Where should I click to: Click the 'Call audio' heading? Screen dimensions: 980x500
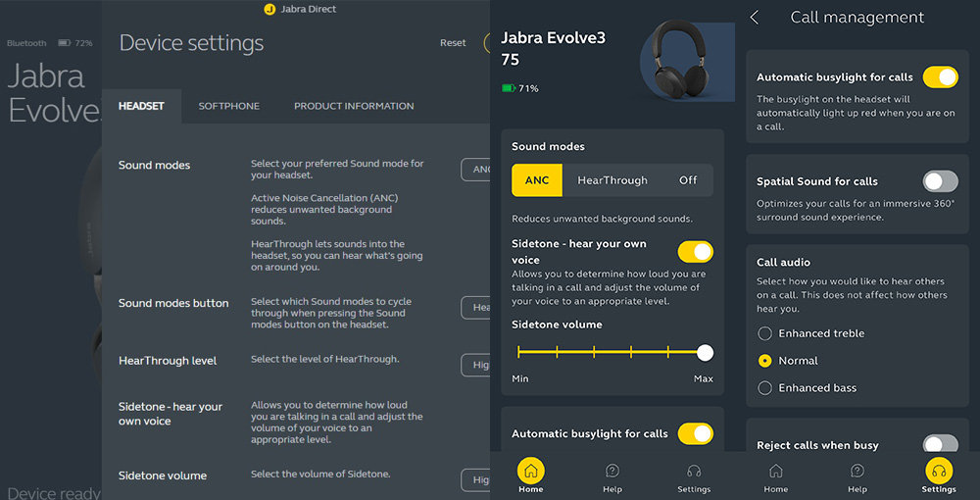pyautogui.click(x=784, y=263)
